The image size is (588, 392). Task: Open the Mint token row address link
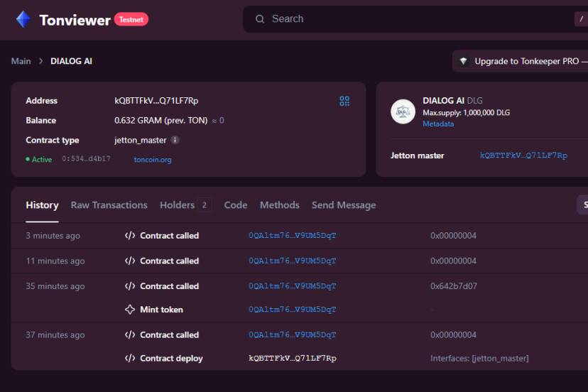tap(292, 310)
